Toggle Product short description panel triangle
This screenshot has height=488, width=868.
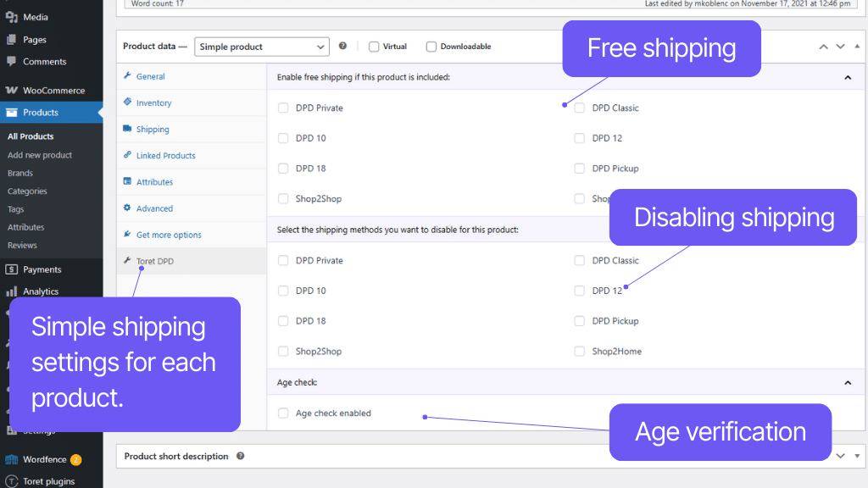point(857,456)
